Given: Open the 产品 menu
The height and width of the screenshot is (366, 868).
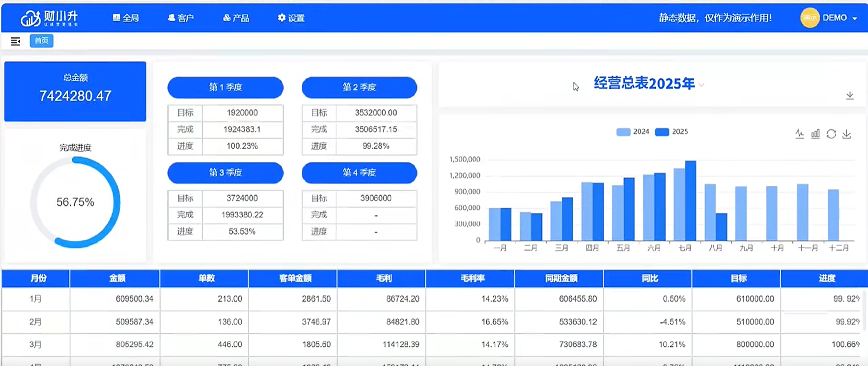Looking at the screenshot, I should pos(236,18).
